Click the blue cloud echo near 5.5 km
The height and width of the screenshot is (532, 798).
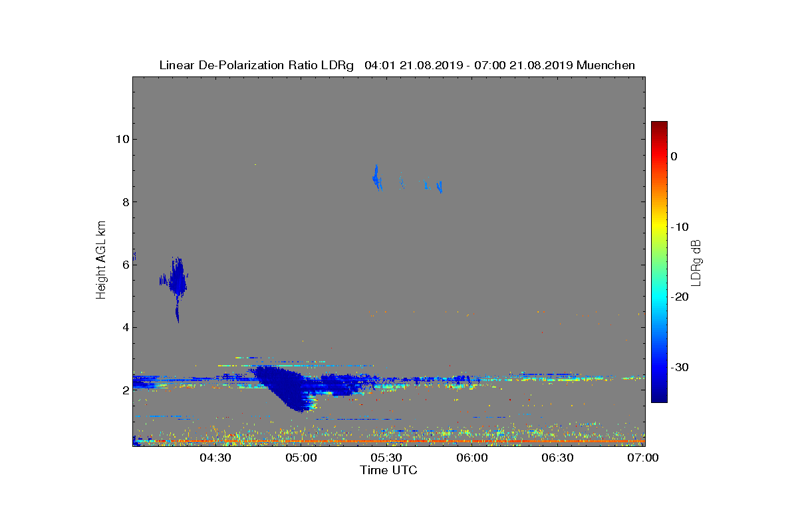tap(177, 279)
